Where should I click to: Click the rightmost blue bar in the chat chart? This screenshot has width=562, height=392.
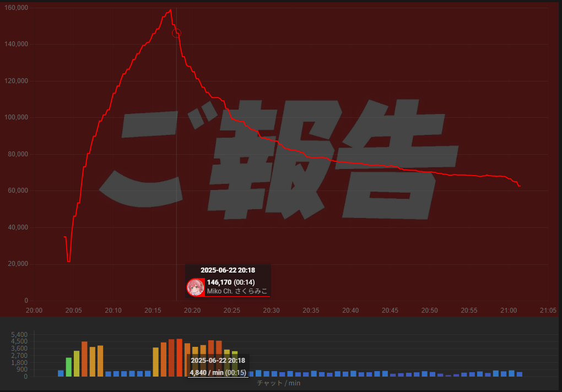pos(520,374)
